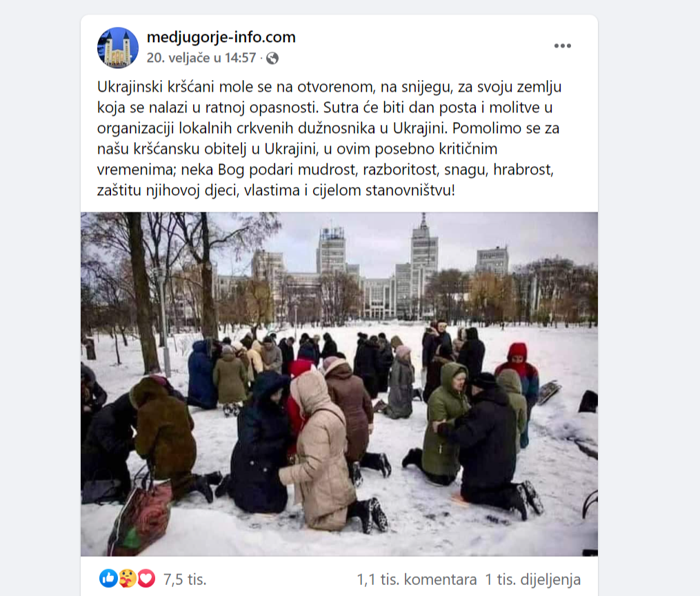View the 1 tis. dijeljenja shares
Screen dimensions: 700x596
click(x=532, y=579)
